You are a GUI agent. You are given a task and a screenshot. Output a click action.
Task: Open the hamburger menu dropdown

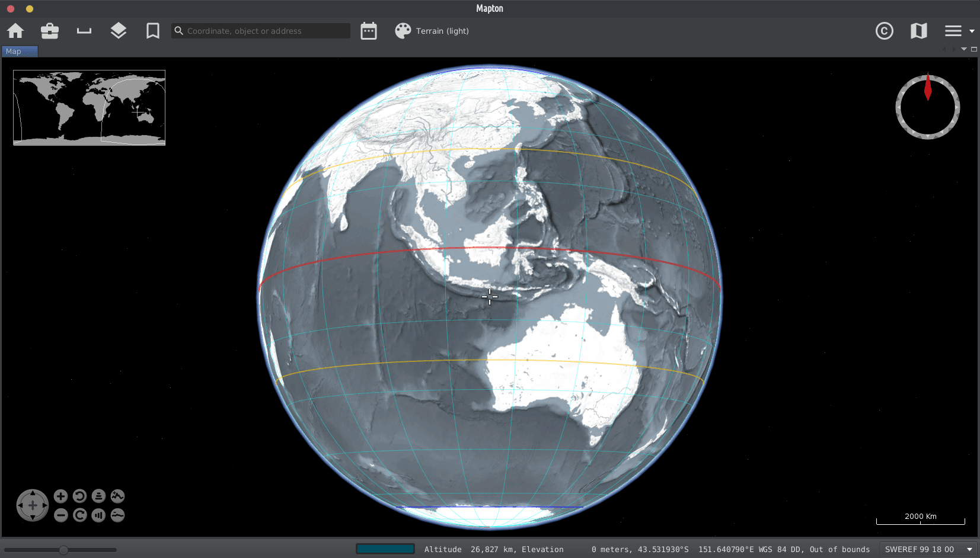[x=959, y=31]
